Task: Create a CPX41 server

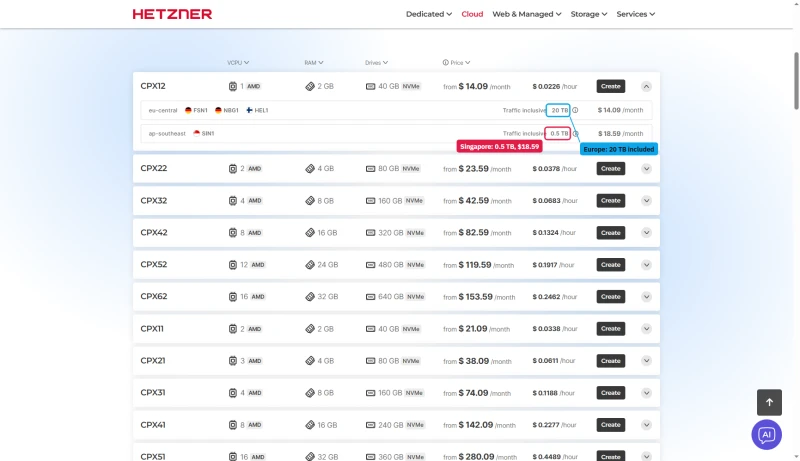Action: pos(611,425)
